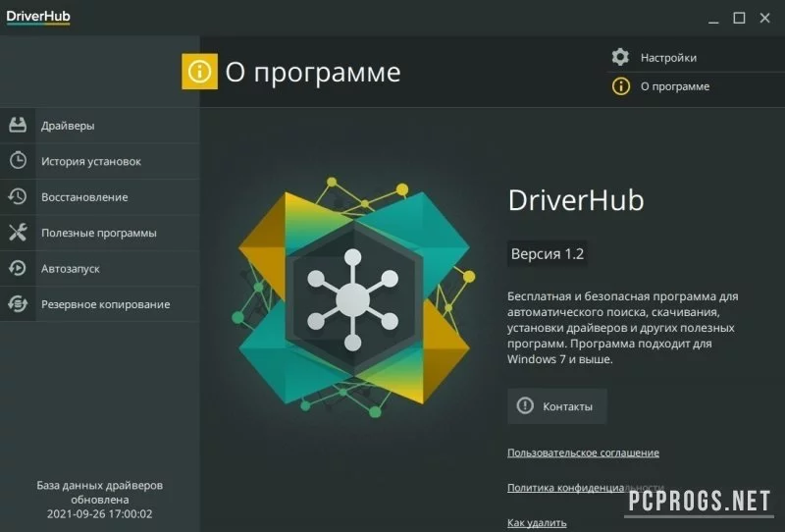Click the Контакты button
Screen dimensions: 785x532
[557, 405]
